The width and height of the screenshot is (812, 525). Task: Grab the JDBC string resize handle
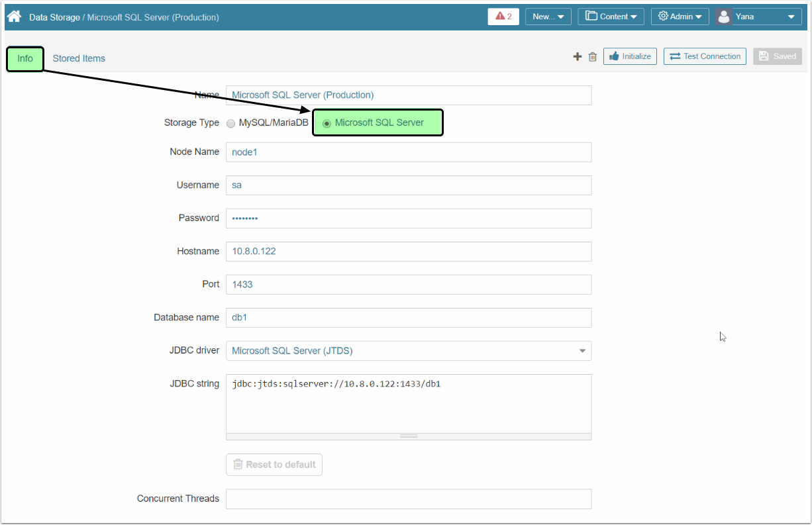409,436
